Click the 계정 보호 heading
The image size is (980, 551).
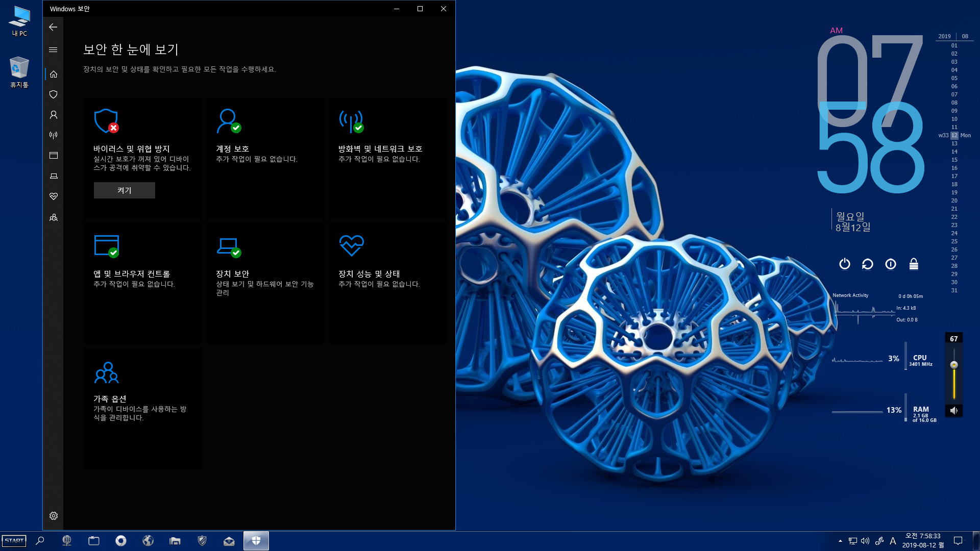point(232,148)
